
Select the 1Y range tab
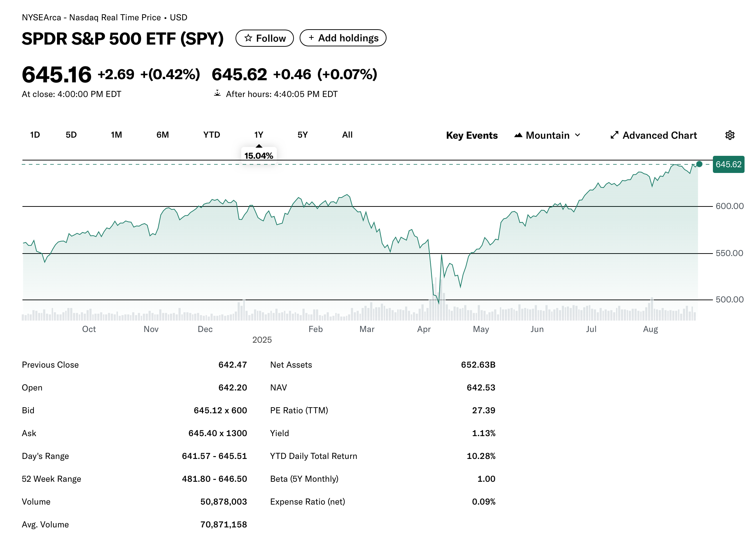click(259, 135)
